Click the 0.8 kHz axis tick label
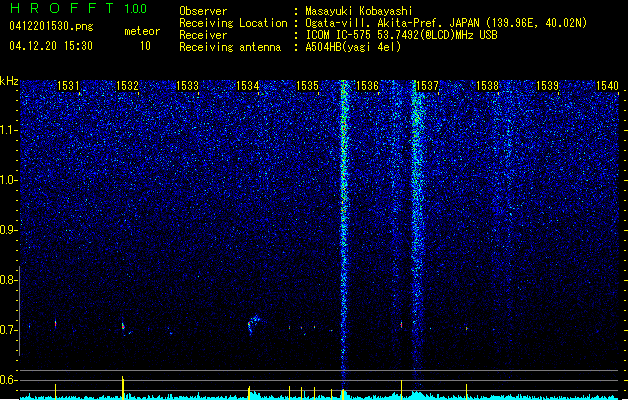 click(x=8, y=280)
